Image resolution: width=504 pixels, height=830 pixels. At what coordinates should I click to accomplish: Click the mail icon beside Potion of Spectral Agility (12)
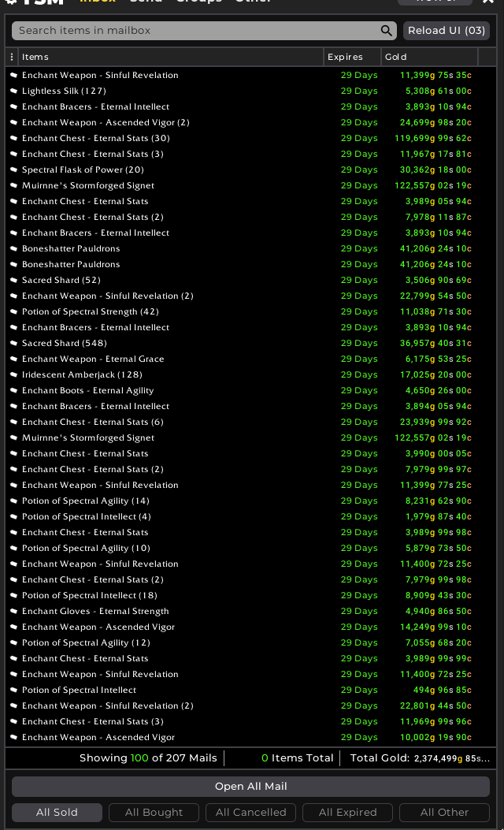(13, 642)
